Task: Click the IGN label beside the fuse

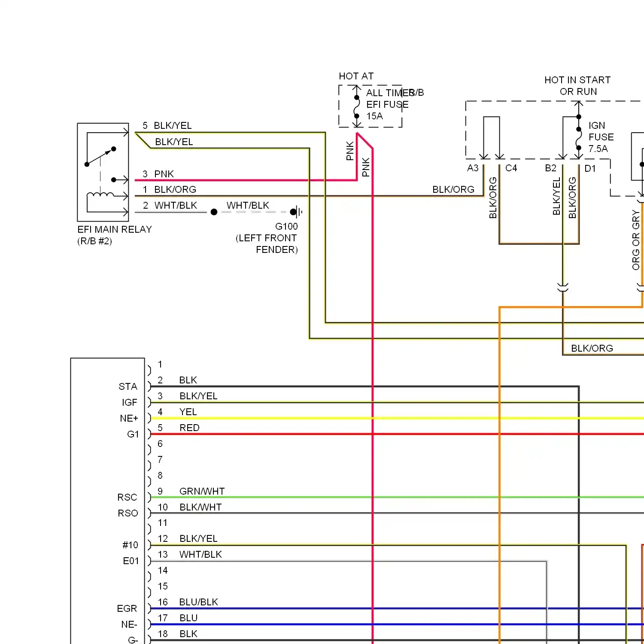Action: (597, 125)
